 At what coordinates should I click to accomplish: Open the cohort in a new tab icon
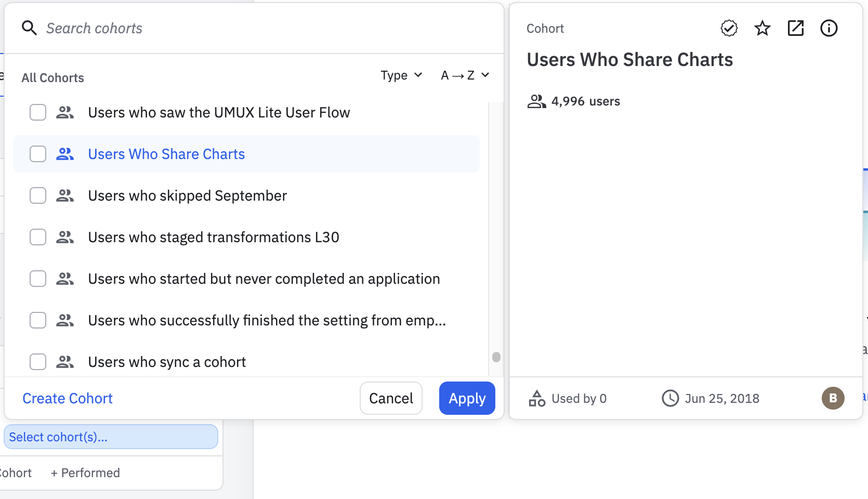[795, 28]
